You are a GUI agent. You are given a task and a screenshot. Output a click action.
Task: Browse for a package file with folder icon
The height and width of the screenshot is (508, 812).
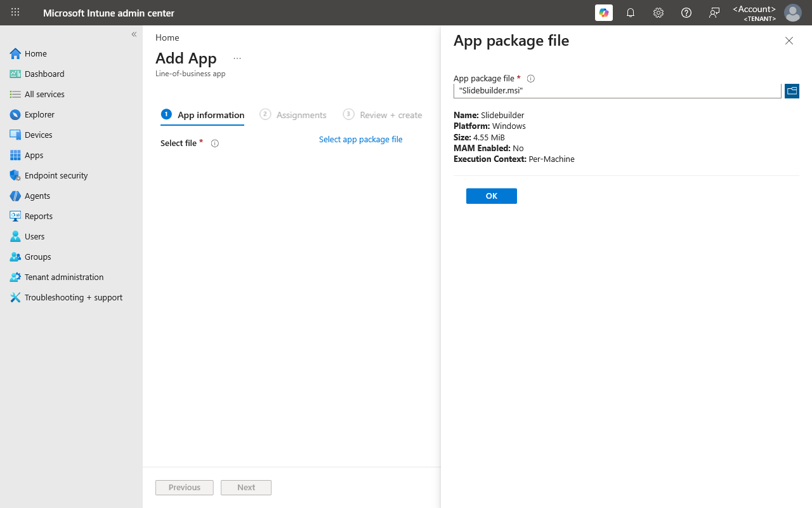pyautogui.click(x=792, y=91)
